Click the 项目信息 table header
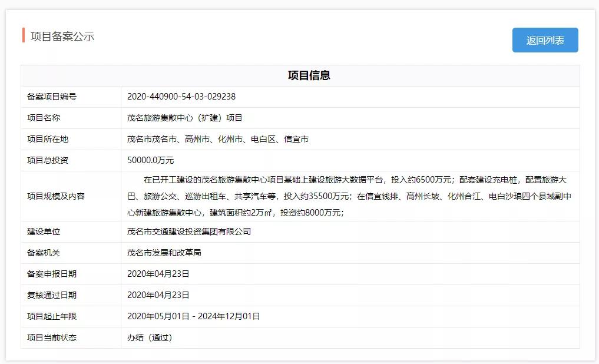Screen dimensions: 599x364 click(x=300, y=75)
